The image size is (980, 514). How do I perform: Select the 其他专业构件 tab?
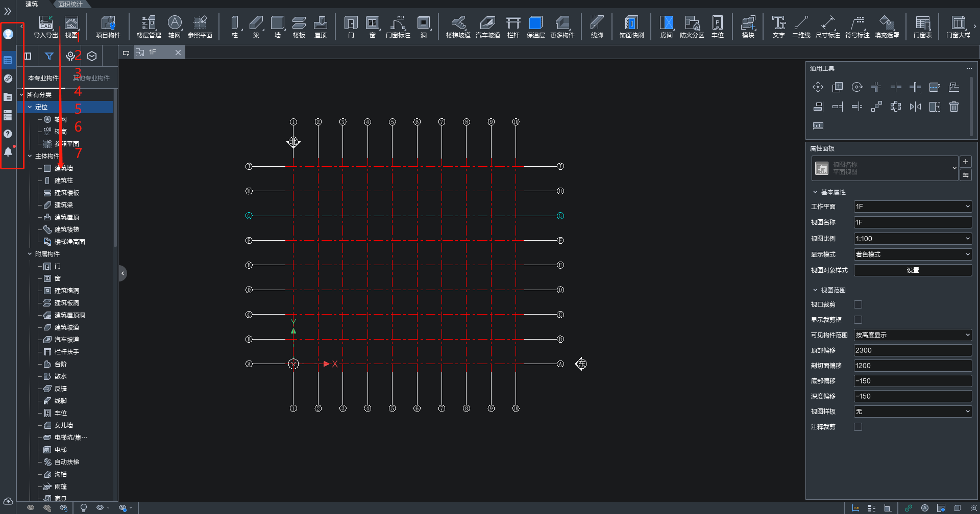(91, 78)
